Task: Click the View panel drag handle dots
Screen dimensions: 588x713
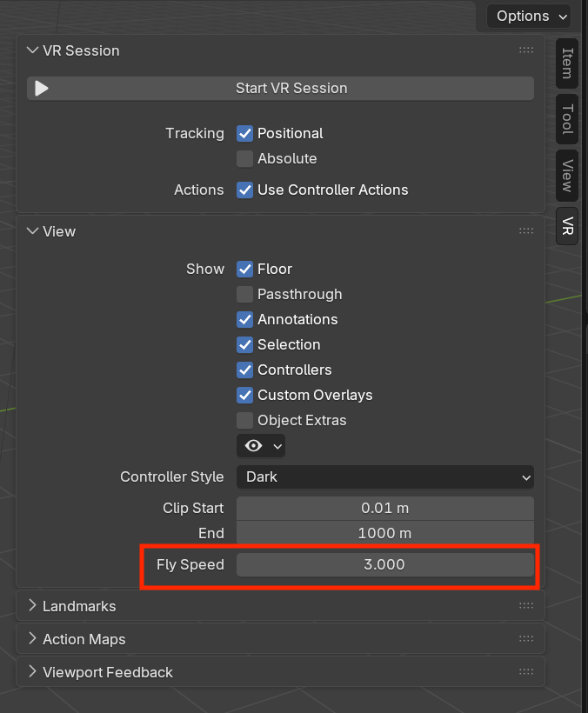Action: (525, 231)
